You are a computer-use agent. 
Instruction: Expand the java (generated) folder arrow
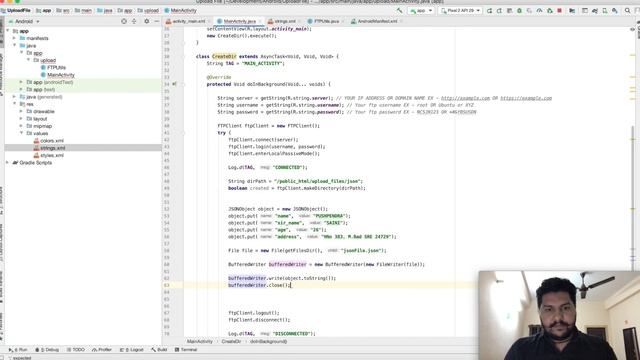(15, 97)
